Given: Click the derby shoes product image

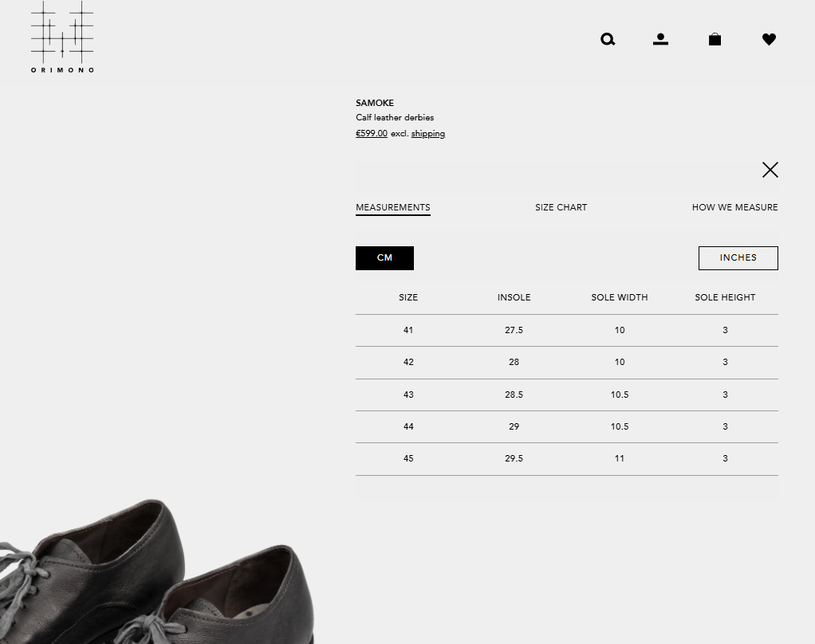Looking at the screenshot, I should [156, 571].
